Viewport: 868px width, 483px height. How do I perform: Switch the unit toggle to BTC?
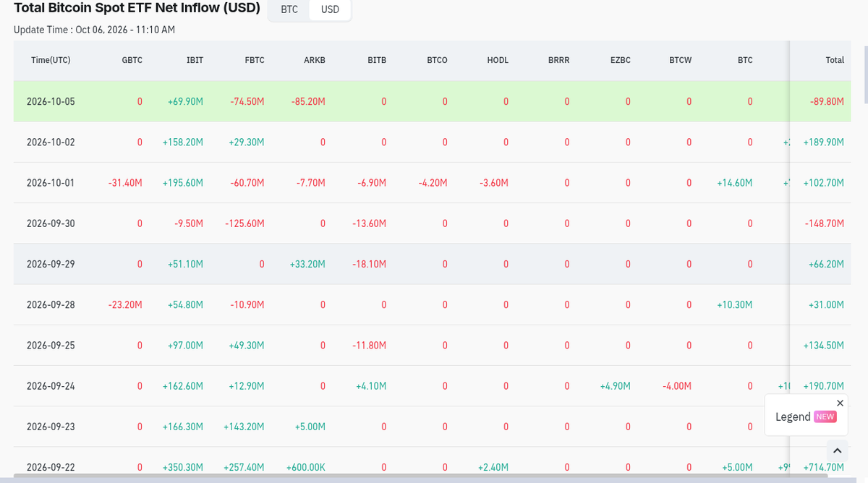289,9
